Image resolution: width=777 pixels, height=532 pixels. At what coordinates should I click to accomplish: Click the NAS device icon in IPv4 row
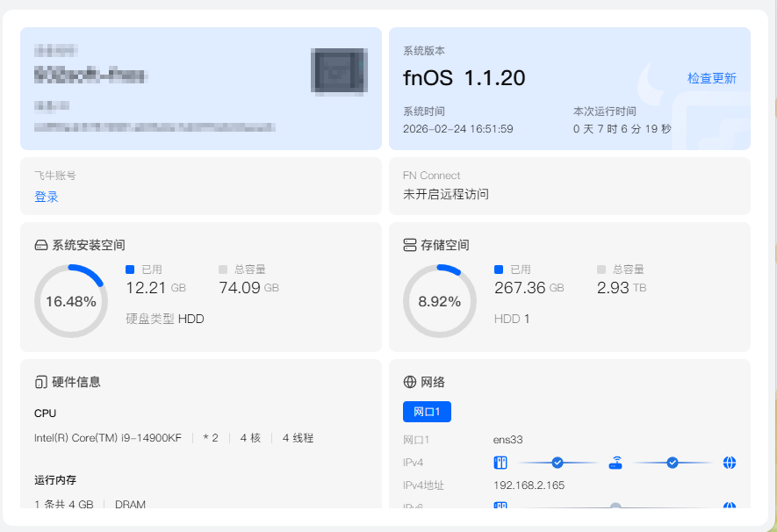[x=500, y=463]
